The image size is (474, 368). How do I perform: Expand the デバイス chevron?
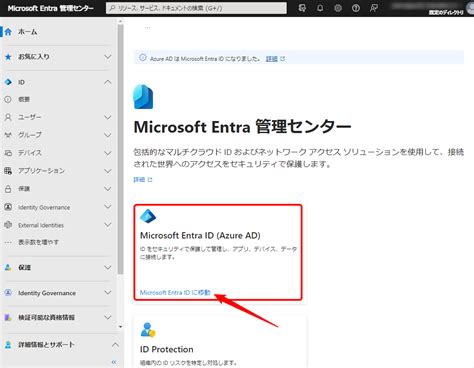[x=107, y=153]
